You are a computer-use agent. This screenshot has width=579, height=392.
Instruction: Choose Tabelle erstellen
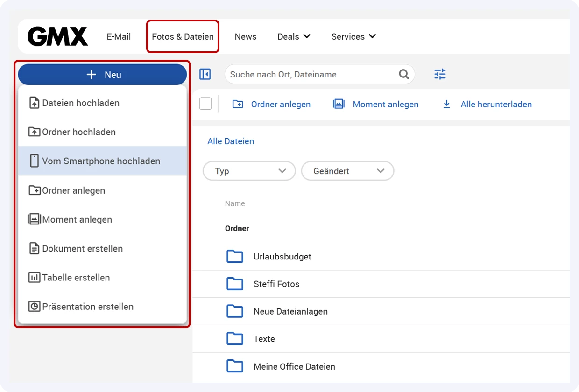[102, 278]
